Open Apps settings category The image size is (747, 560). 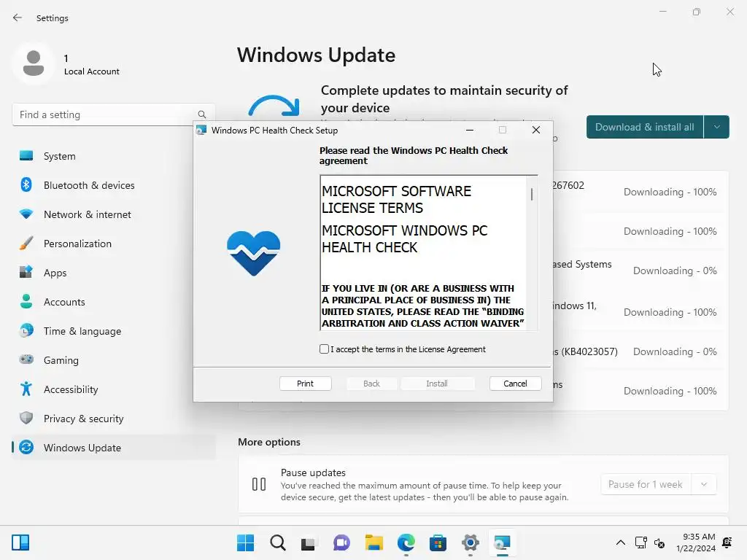click(x=113, y=273)
